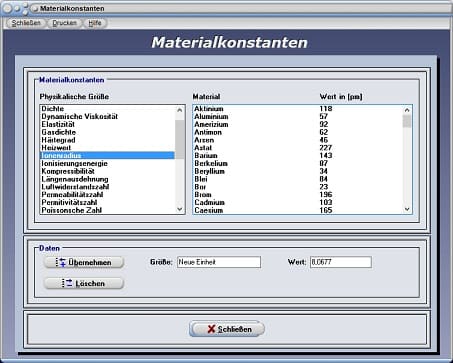The width and height of the screenshot is (453, 363).
Task: Select Elastizität list entry
Action: click(x=107, y=124)
